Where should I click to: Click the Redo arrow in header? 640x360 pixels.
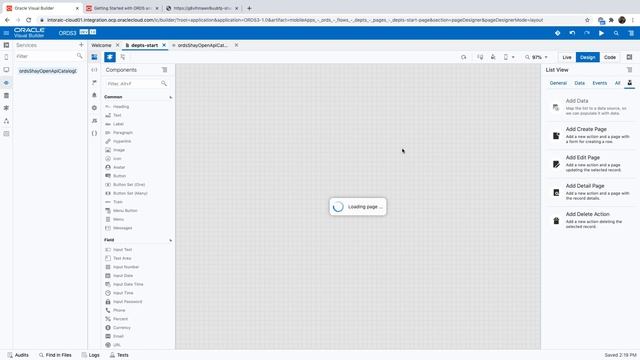pos(587,33)
